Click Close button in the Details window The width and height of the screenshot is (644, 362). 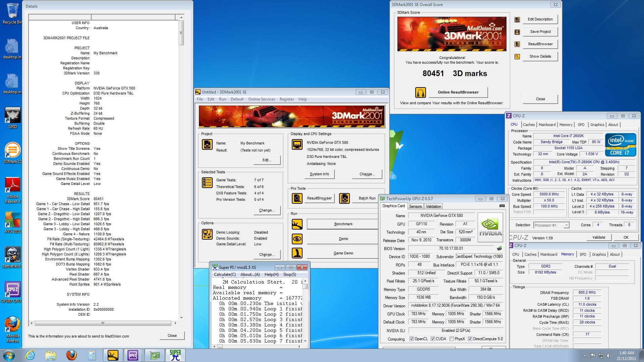[x=172, y=336]
